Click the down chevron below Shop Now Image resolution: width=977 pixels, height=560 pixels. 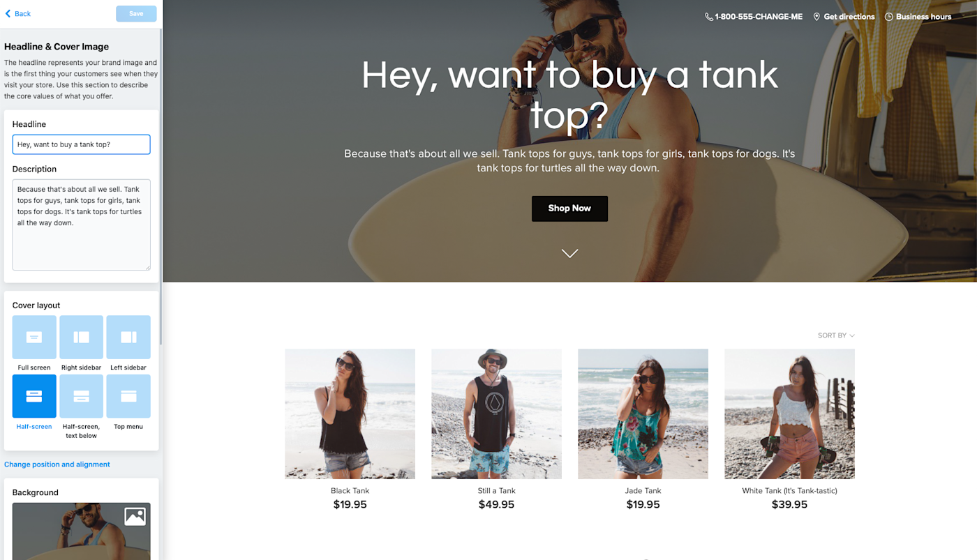coord(569,253)
